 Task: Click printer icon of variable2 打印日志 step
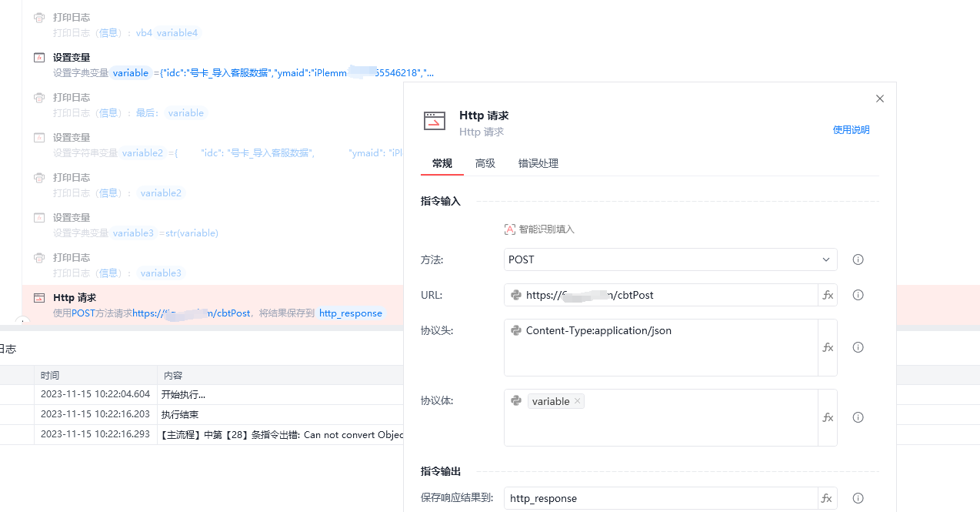point(39,178)
